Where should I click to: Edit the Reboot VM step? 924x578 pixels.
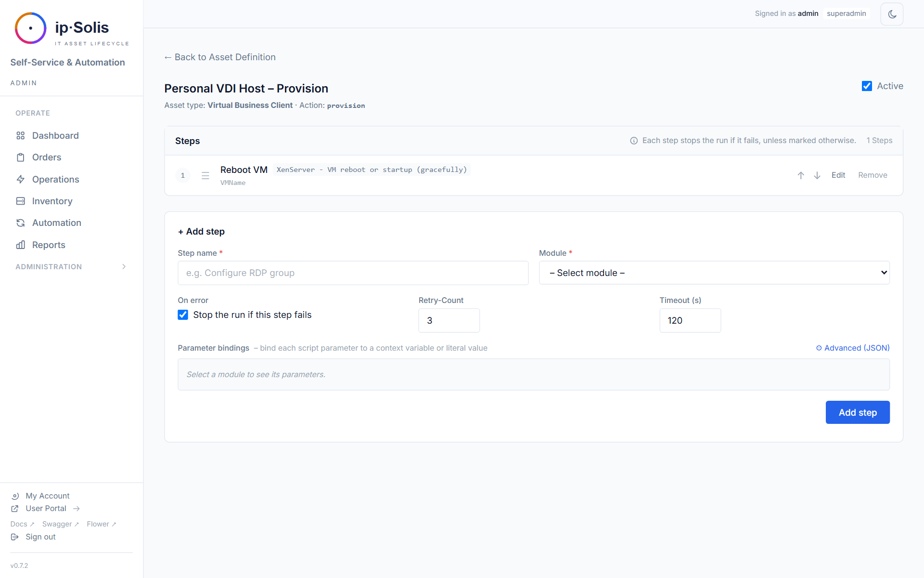[x=838, y=175]
